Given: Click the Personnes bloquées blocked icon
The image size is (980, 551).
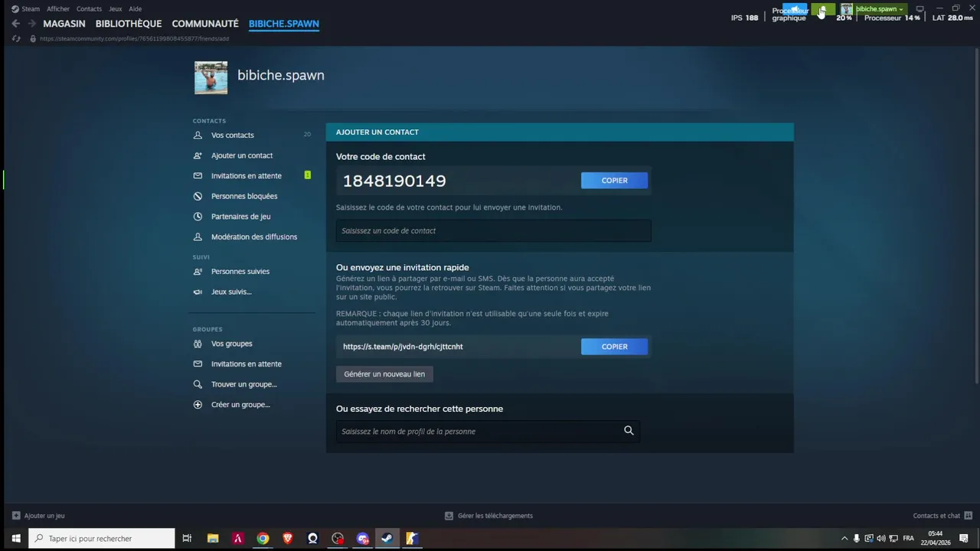Looking at the screenshot, I should [x=198, y=196].
